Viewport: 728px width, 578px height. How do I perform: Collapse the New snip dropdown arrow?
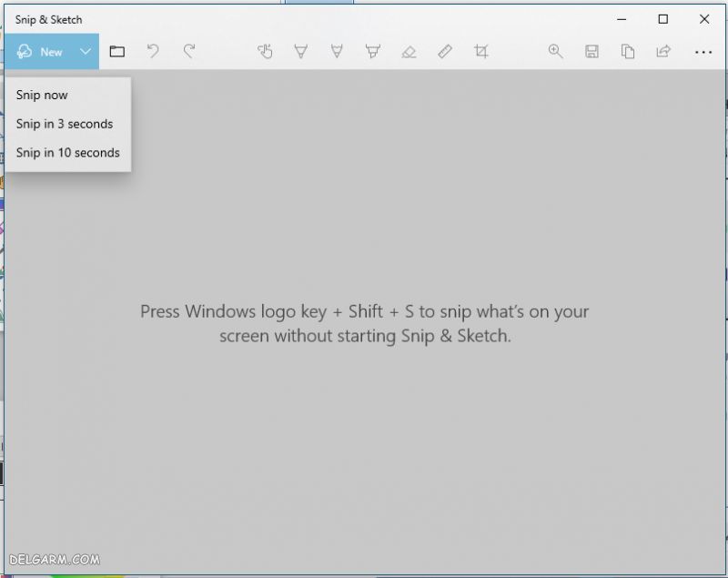86,52
